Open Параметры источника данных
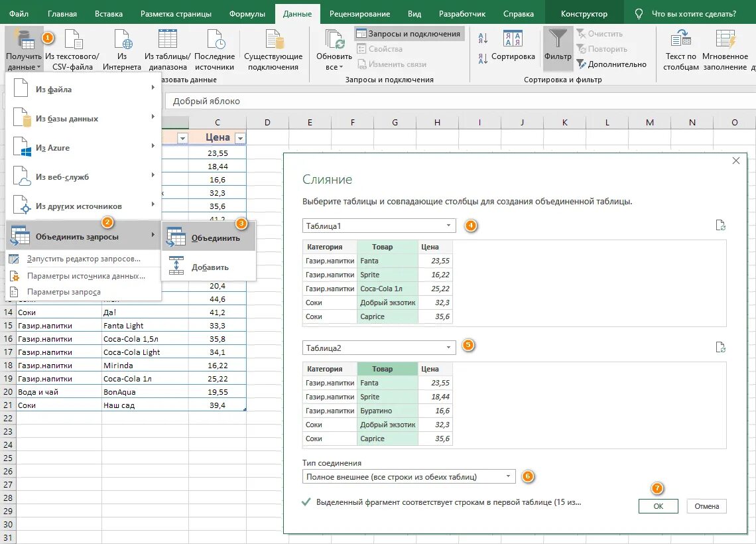 click(83, 276)
